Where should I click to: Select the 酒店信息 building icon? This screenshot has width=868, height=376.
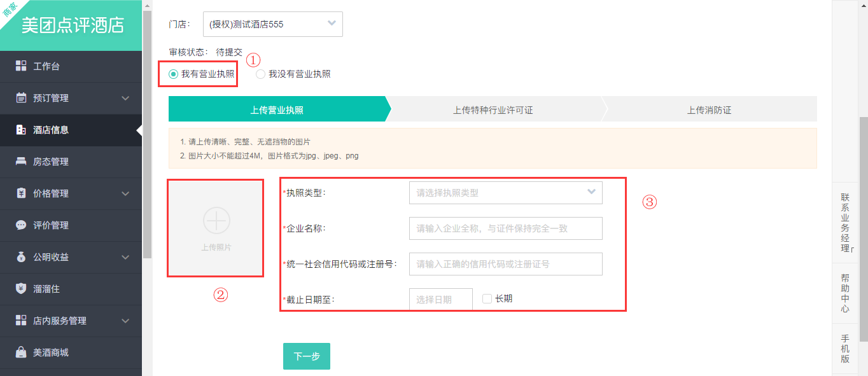coord(21,130)
